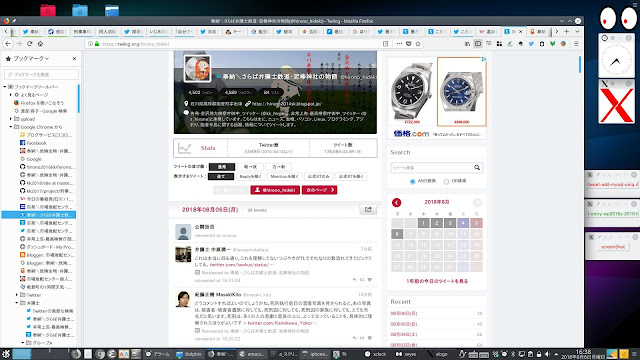Open Dolphin in the taskbar
Screen dimensions: 640x360
(189, 354)
